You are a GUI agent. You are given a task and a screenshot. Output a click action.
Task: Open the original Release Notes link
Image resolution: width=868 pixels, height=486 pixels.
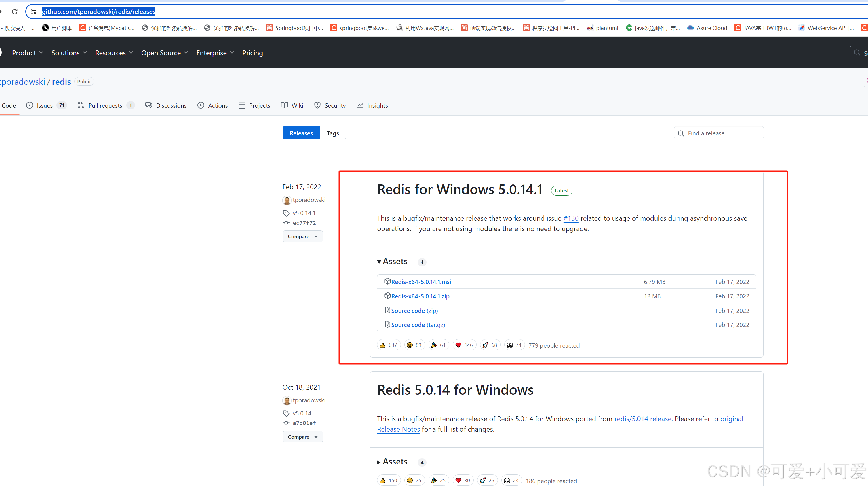point(398,429)
